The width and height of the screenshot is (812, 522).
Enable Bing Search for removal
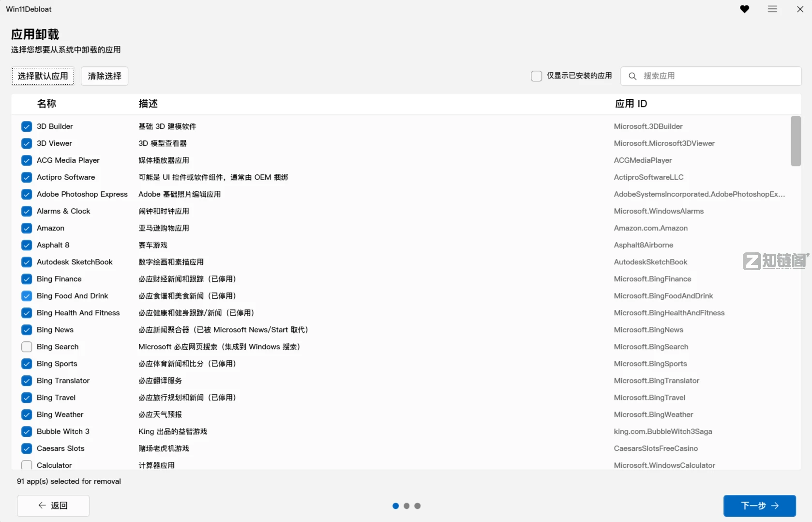point(27,347)
